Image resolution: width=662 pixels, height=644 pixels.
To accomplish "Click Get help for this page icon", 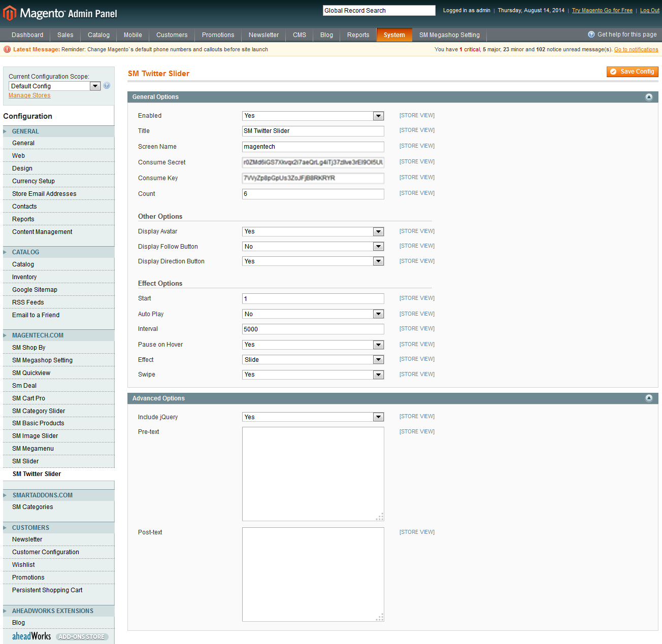I will click(591, 35).
